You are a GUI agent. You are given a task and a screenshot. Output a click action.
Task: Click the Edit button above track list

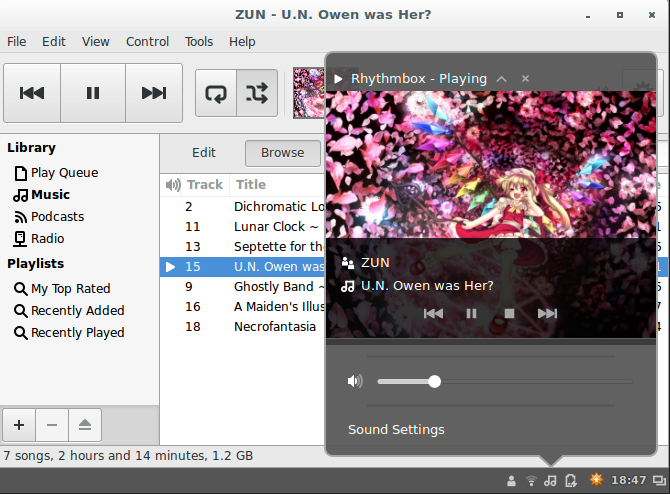[204, 153]
